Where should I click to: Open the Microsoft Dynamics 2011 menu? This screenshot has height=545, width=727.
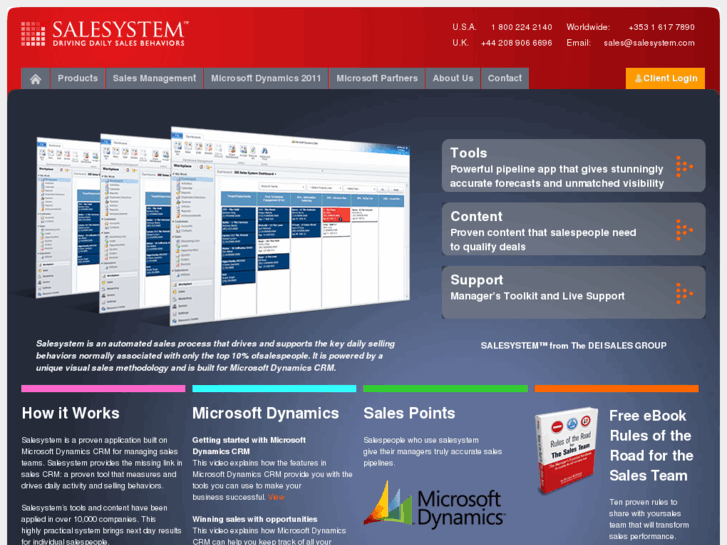(266, 78)
